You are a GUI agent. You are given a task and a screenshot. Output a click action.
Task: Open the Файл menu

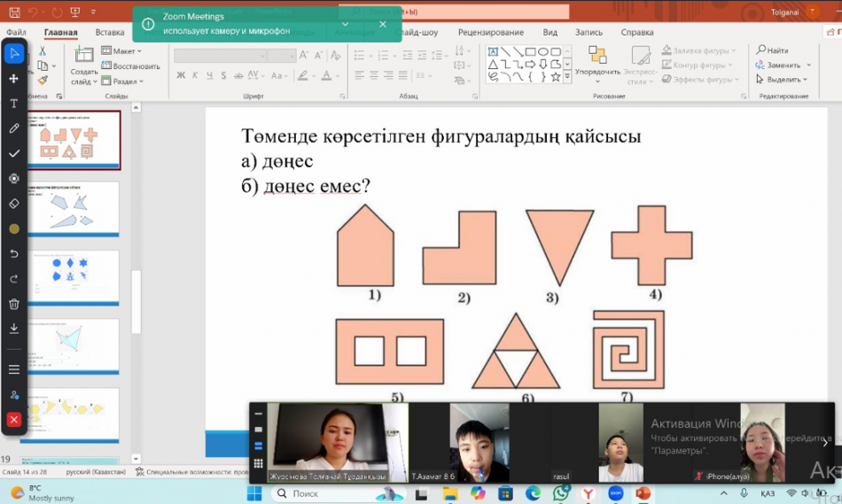(x=16, y=32)
